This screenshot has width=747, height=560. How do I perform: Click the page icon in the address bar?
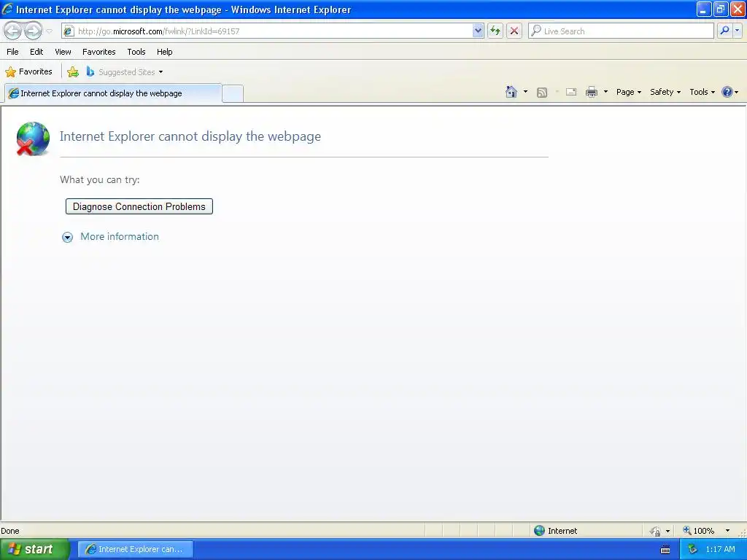pyautogui.click(x=69, y=31)
